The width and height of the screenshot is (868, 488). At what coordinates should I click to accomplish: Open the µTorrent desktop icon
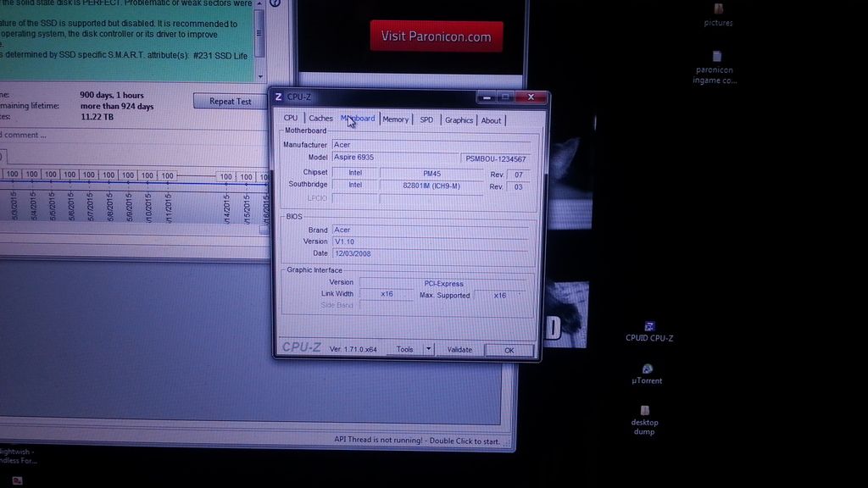[x=647, y=374]
